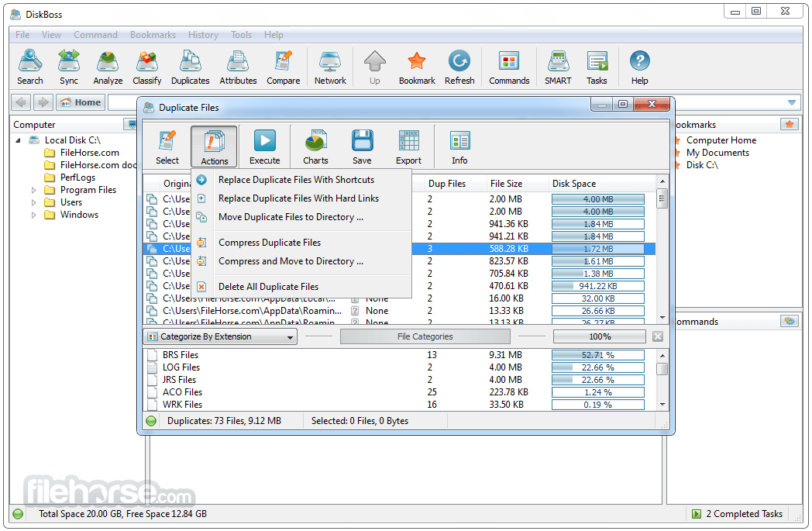This screenshot has height=531, width=812.
Task: Click Export in Duplicate Files toolbar
Action: coord(408,147)
